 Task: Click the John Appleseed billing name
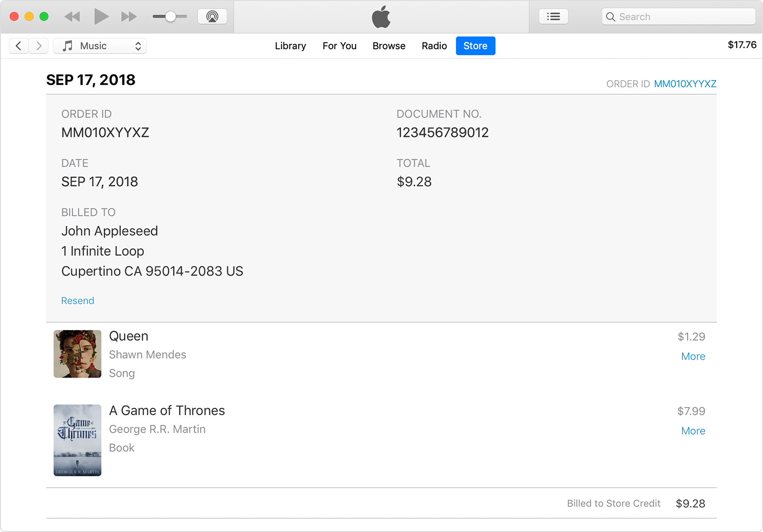(x=110, y=231)
